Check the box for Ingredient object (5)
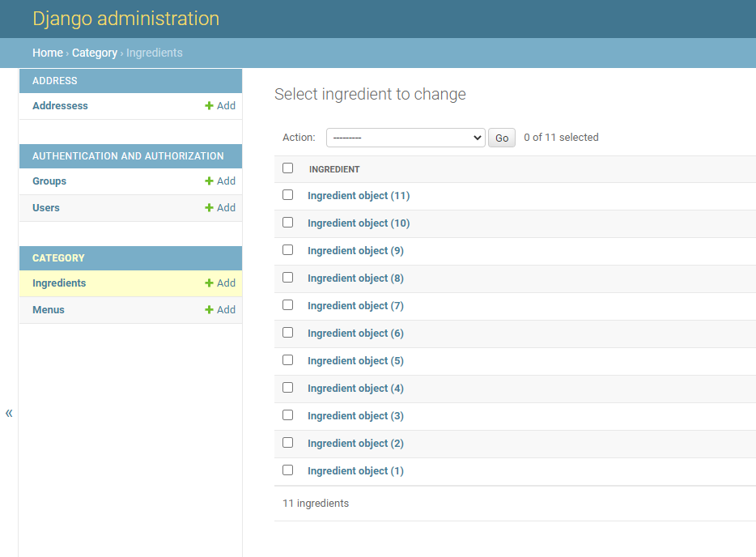The width and height of the screenshot is (756, 557). (288, 359)
